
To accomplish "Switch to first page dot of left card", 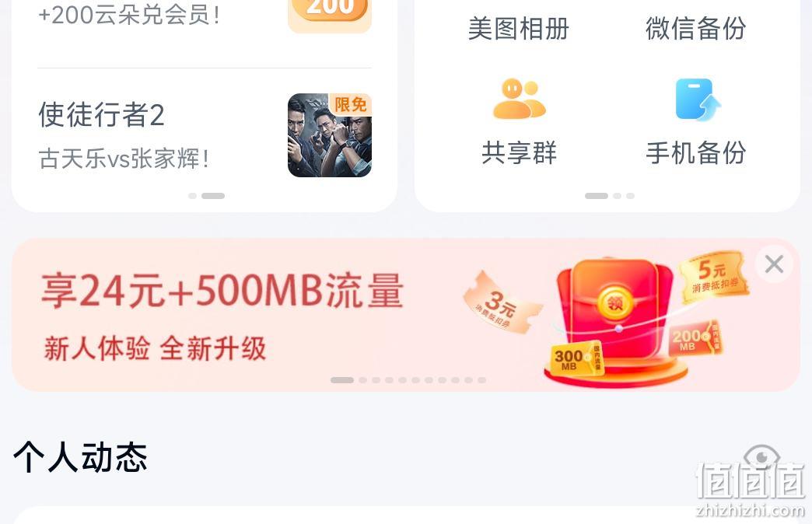I will (x=193, y=196).
